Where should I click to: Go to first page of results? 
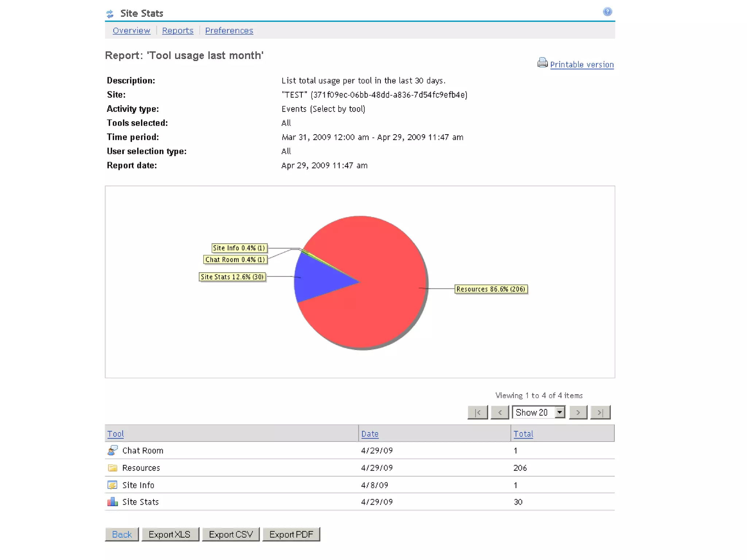point(478,412)
